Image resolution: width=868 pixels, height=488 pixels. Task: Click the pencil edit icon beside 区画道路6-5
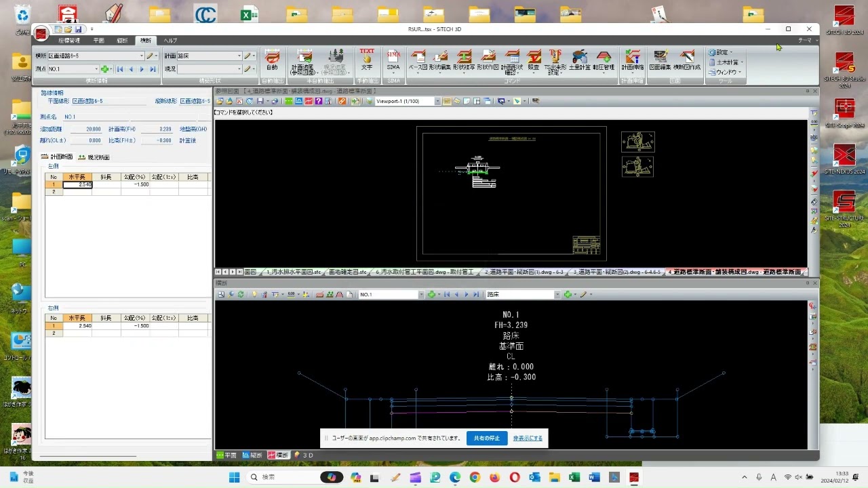click(x=150, y=56)
